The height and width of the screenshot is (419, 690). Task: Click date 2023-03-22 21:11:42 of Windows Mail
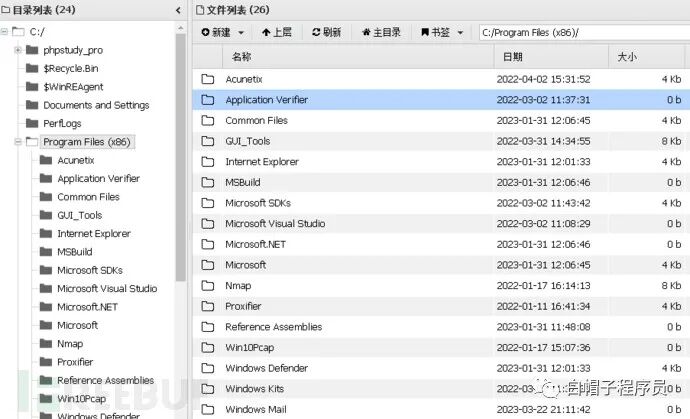[543, 409]
